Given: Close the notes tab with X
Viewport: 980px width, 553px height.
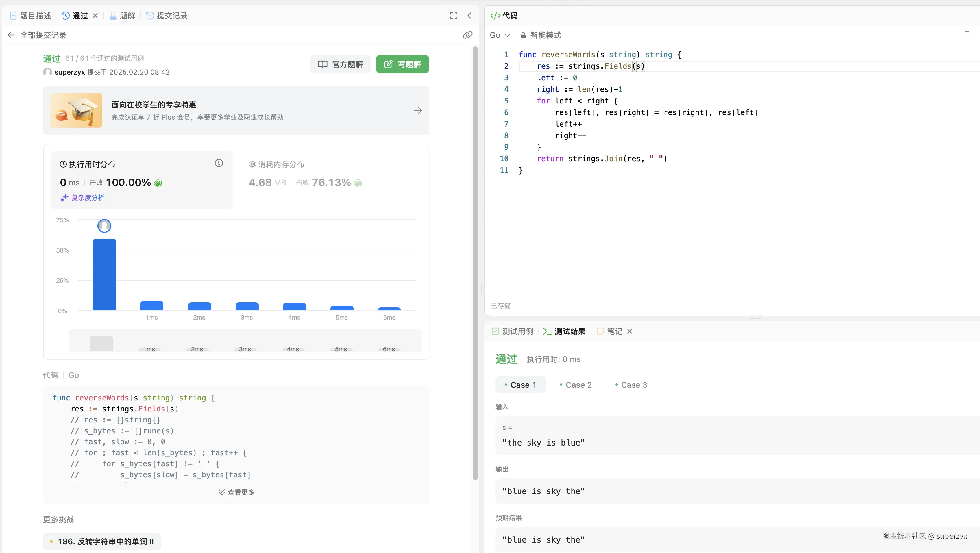Looking at the screenshot, I should tap(630, 331).
